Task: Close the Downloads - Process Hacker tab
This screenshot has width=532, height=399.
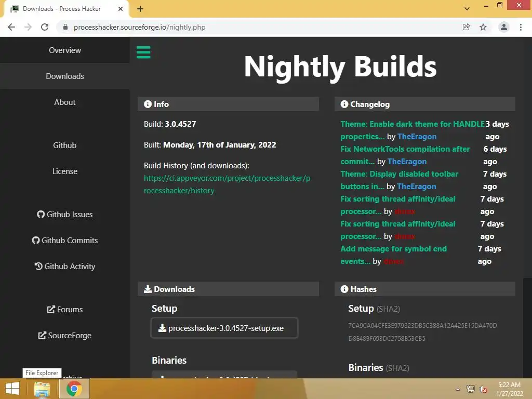Action: (121, 9)
